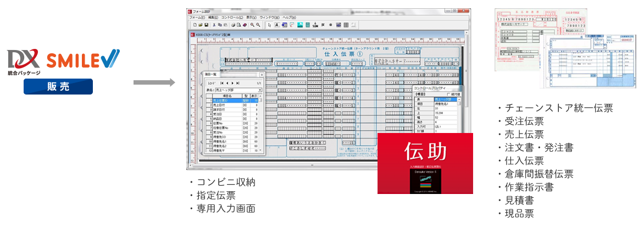The height and width of the screenshot is (233, 644).
Task: Click the Save floppy disk icon
Action: pyautogui.click(x=206, y=25)
